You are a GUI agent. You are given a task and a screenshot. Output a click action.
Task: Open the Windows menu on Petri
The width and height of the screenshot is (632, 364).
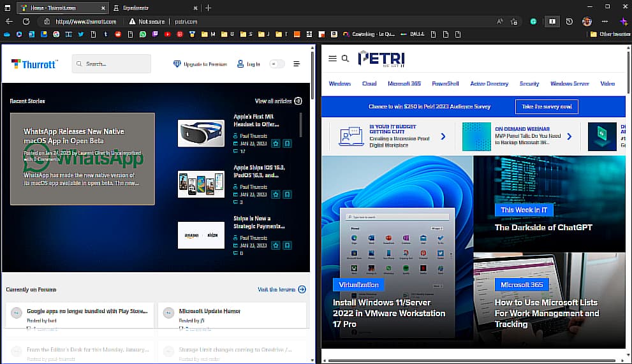coord(340,84)
